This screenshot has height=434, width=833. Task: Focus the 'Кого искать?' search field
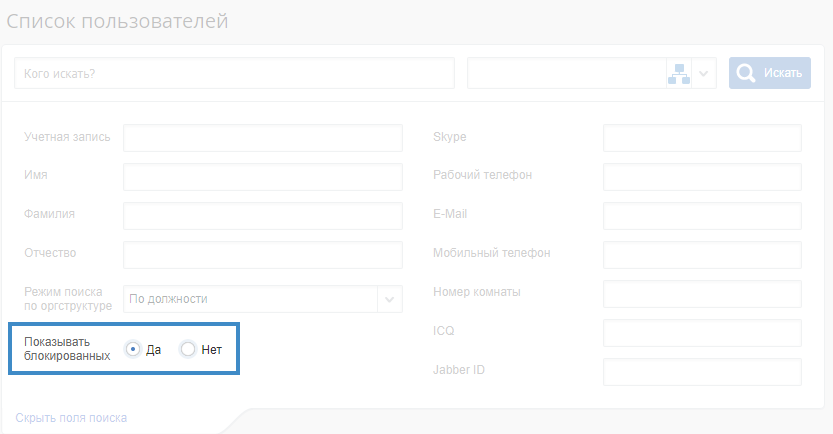tap(235, 73)
